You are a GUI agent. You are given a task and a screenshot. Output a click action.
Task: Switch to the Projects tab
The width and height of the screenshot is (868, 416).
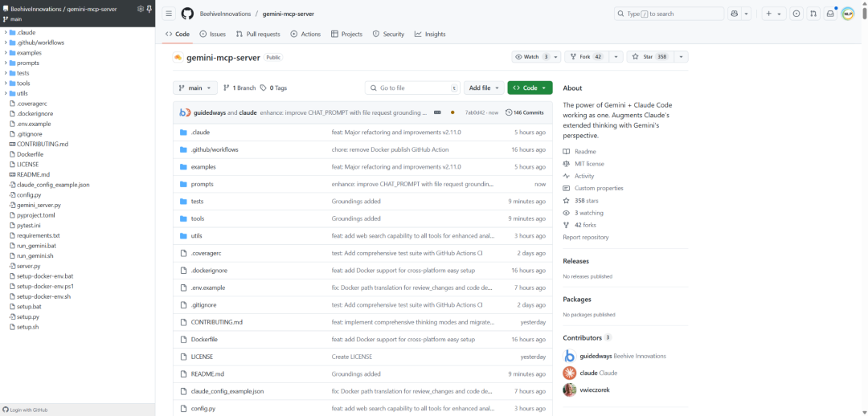(x=346, y=35)
